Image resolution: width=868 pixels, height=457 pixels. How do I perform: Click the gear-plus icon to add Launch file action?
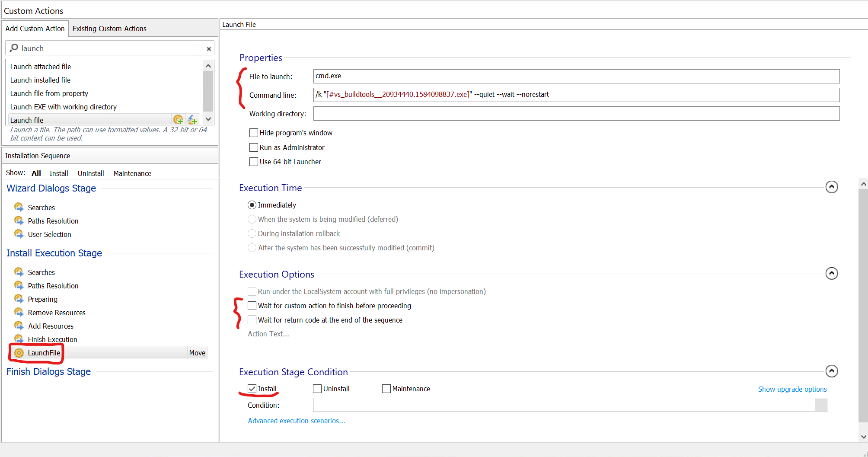pyautogui.click(x=178, y=119)
